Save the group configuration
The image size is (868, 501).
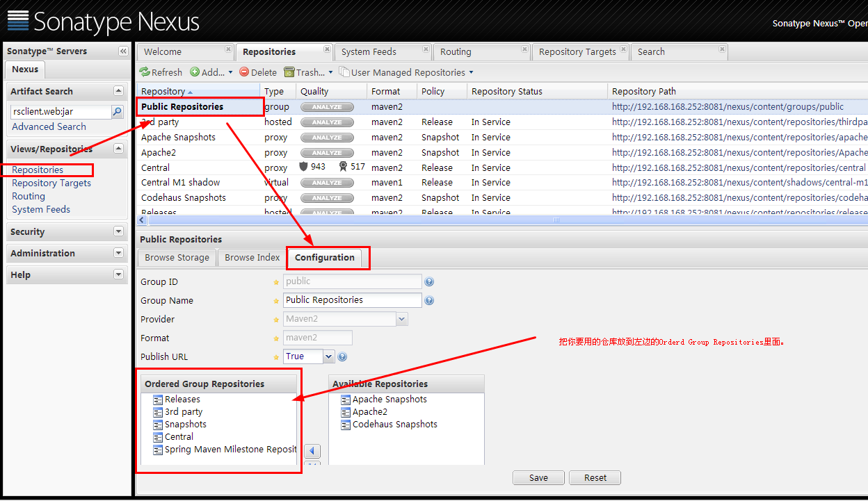[x=538, y=478]
